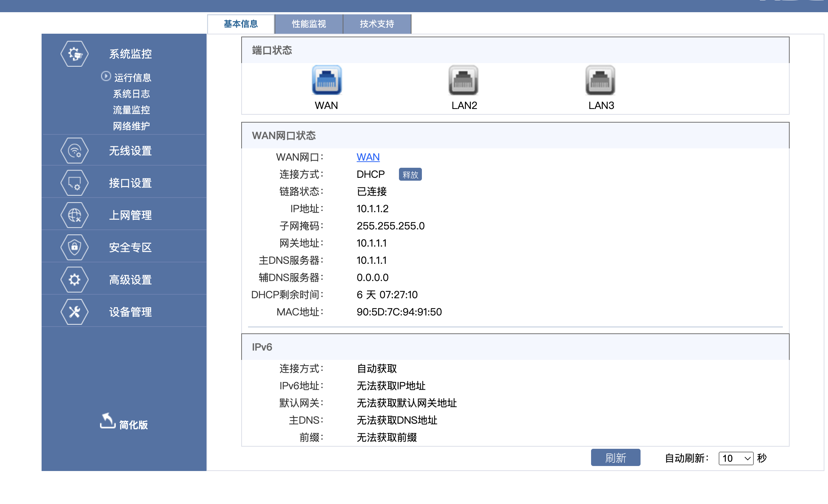Expand the 运行信息 submenu item
This screenshot has height=504, width=828.
tap(132, 77)
